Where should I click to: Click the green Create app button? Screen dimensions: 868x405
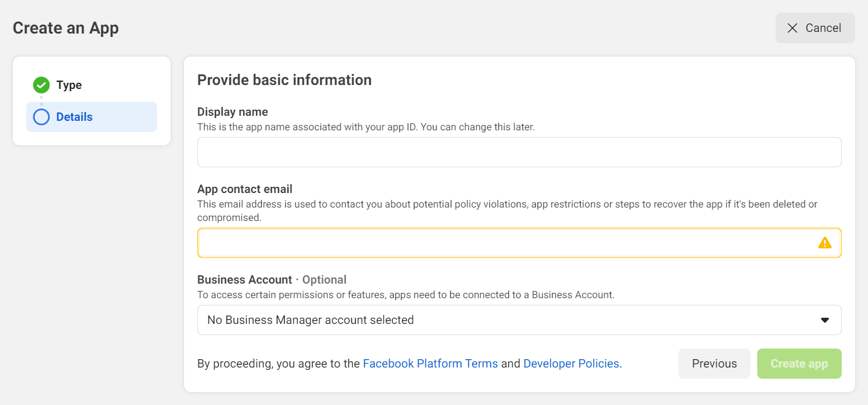(x=799, y=364)
